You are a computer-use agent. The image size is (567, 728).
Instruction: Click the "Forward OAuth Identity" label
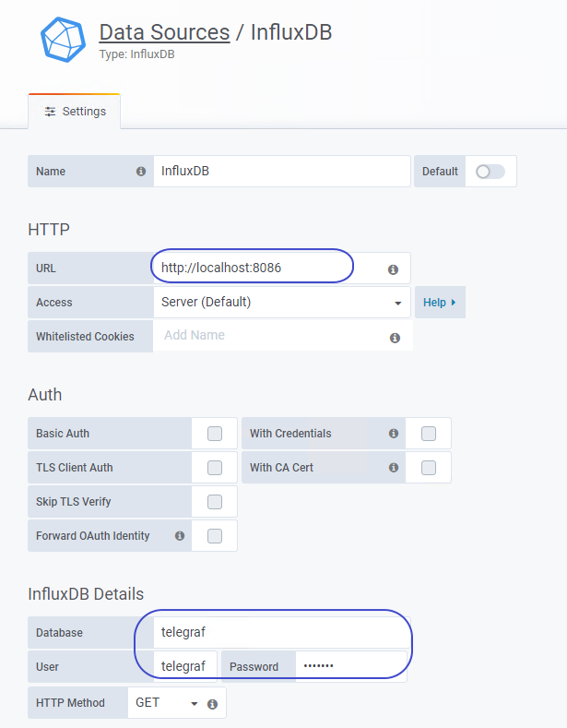pos(93,536)
